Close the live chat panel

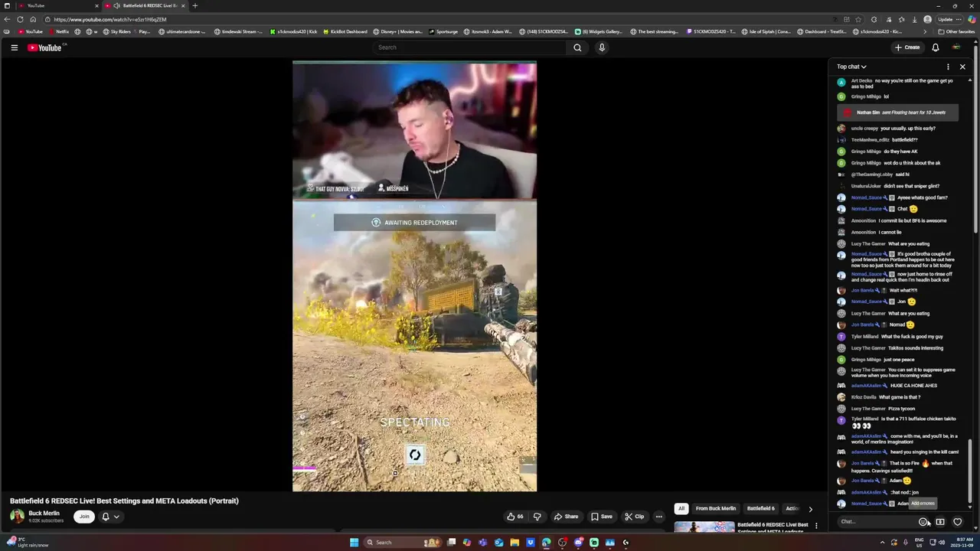pos(962,67)
